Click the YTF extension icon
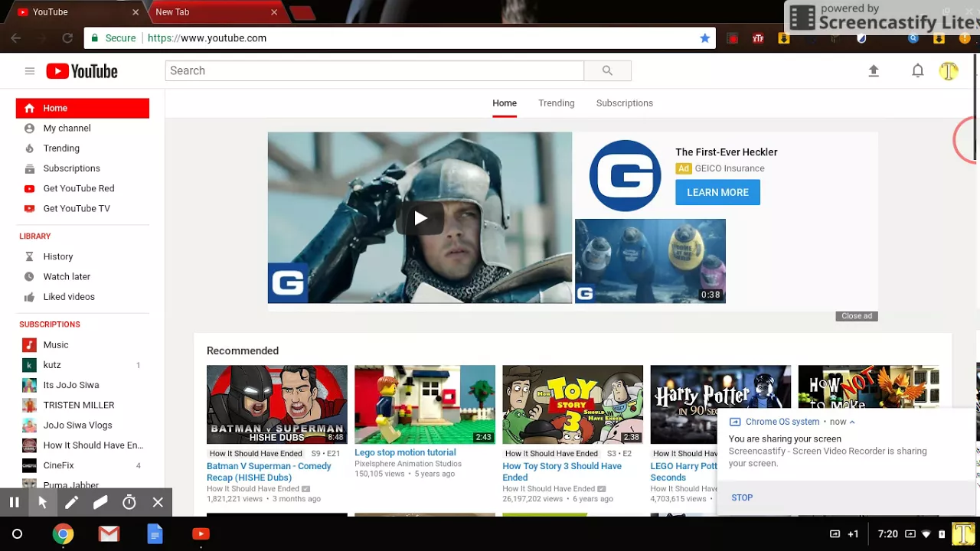 click(x=758, y=38)
